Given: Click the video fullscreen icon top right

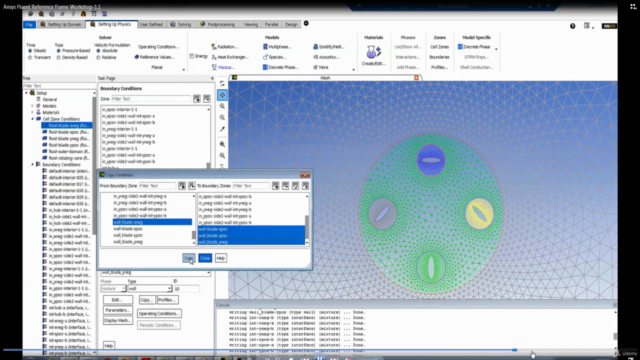Looking at the screenshot, I should (633, 7).
